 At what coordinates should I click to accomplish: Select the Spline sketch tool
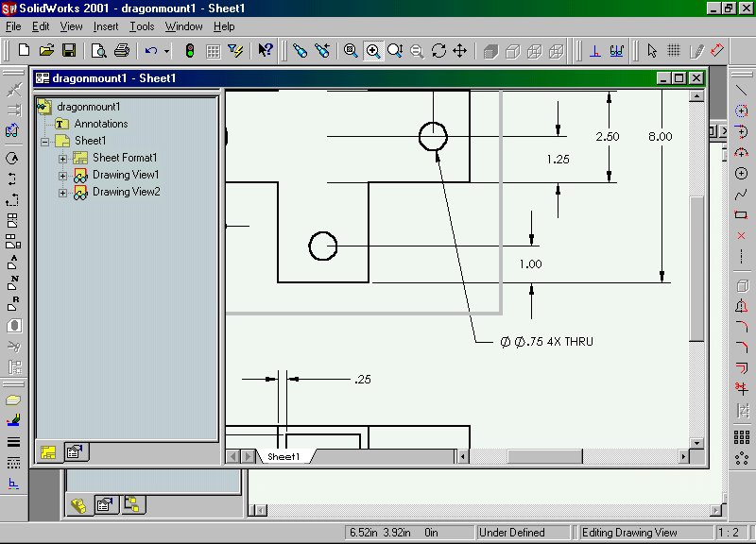(x=741, y=195)
